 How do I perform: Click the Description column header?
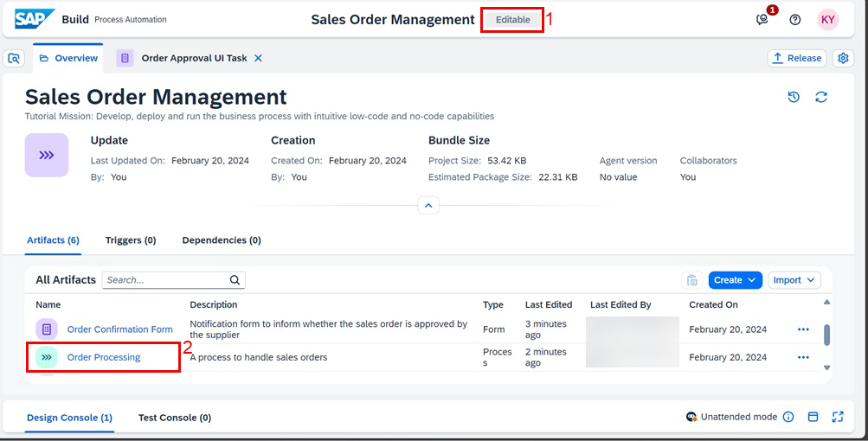point(213,305)
